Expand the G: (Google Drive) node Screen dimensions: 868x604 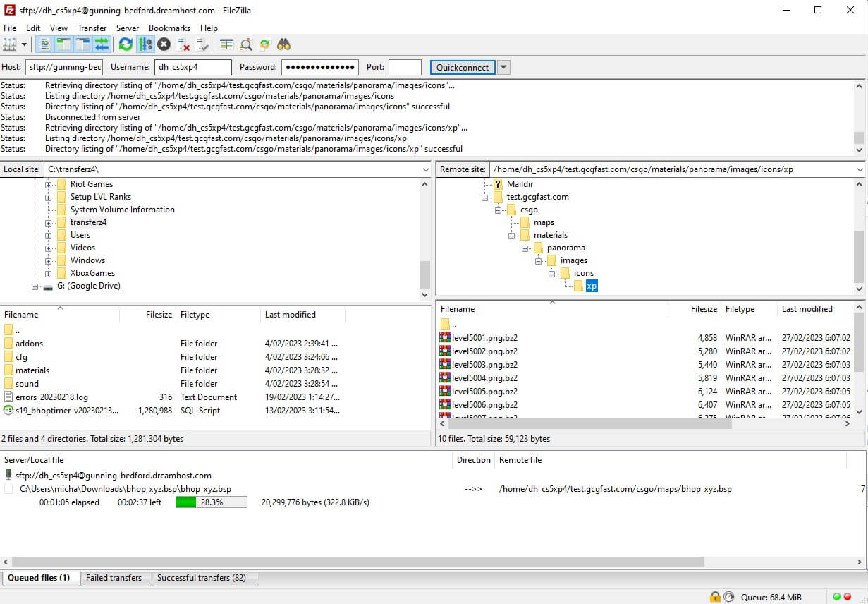(x=35, y=286)
